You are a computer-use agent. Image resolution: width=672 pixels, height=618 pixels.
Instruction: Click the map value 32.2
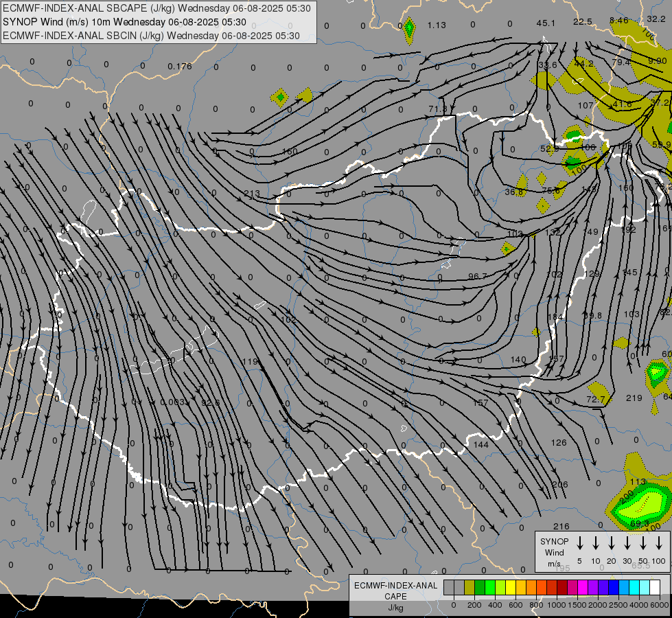pos(656,19)
